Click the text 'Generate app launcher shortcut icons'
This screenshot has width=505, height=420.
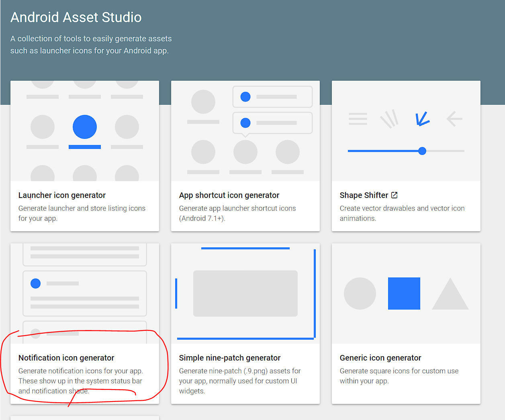pos(237,208)
